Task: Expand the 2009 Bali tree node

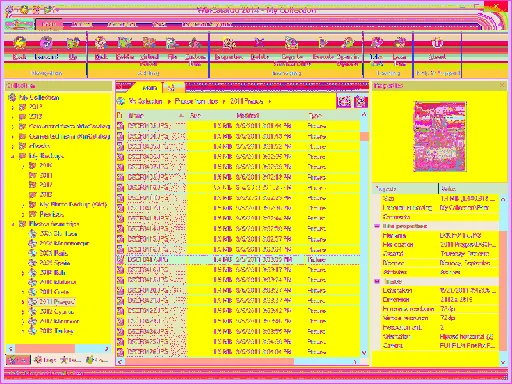Action: pyautogui.click(x=23, y=273)
